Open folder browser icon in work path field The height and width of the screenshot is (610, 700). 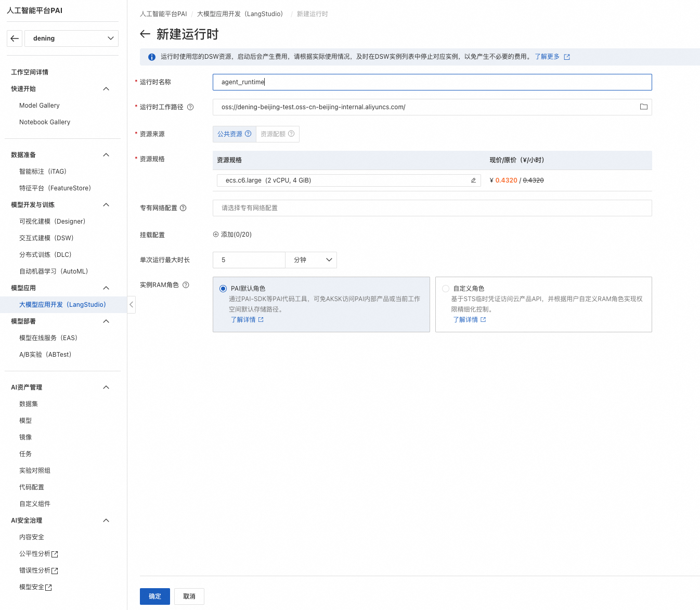[644, 107]
